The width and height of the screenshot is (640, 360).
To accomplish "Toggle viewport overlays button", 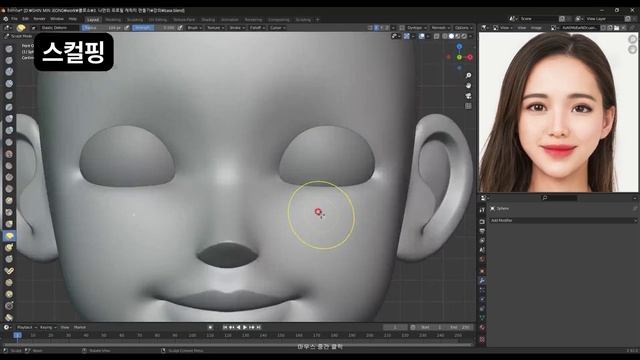I will click(x=422, y=36).
